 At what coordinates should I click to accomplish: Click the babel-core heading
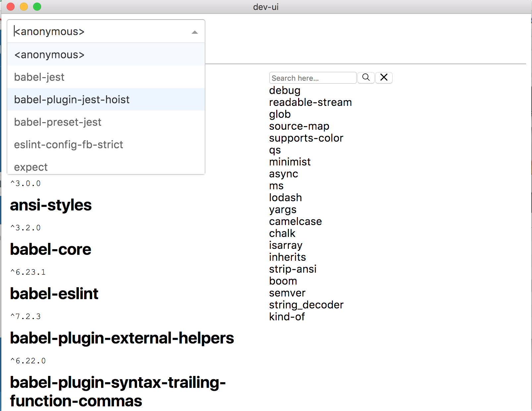pos(50,250)
